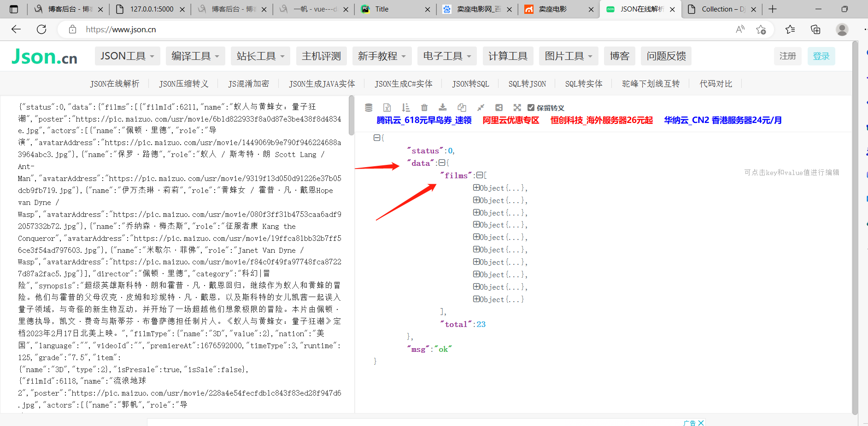Click the trash icon to clear JSON
868x426 pixels.
tap(424, 107)
